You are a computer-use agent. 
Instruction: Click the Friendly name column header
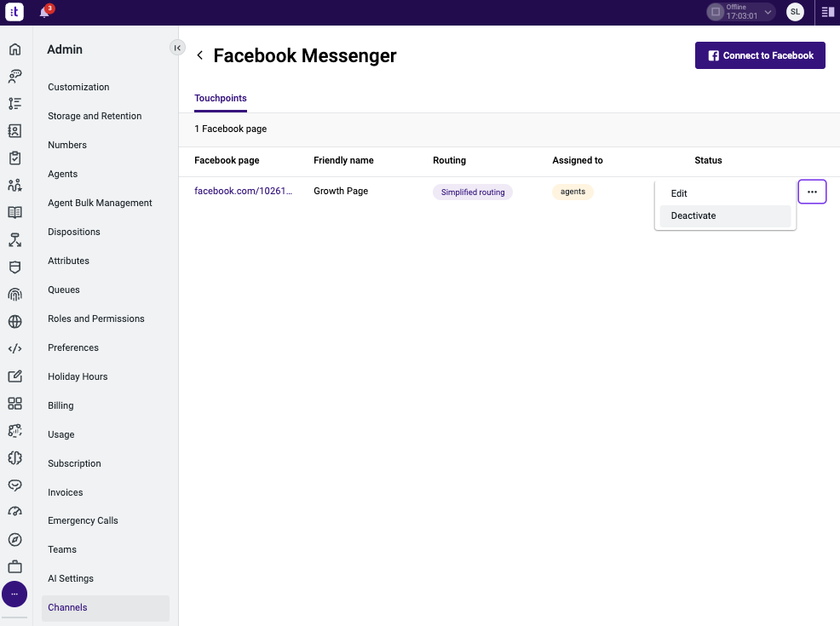click(x=343, y=160)
